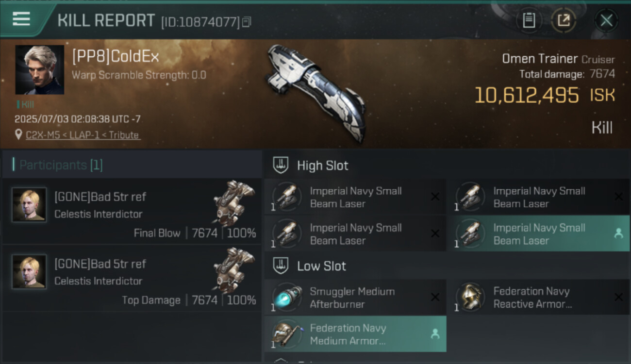Click the Low Slot shield icon
The width and height of the screenshot is (631, 364).
click(x=281, y=266)
